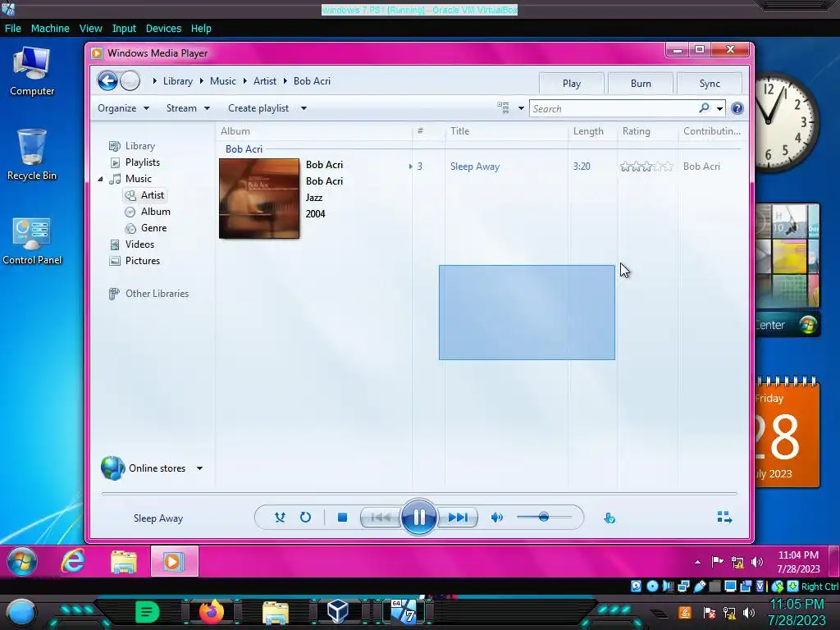Turn shuffle on in the player controls

280,518
